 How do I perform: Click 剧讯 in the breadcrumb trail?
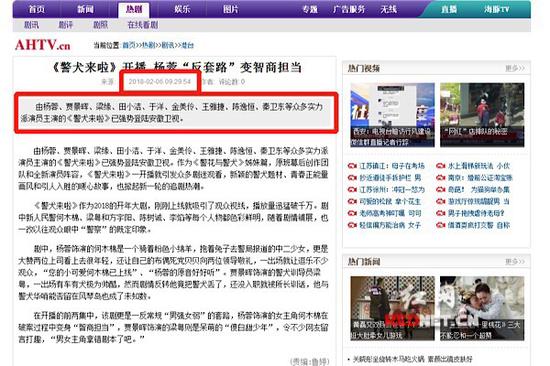(x=168, y=45)
